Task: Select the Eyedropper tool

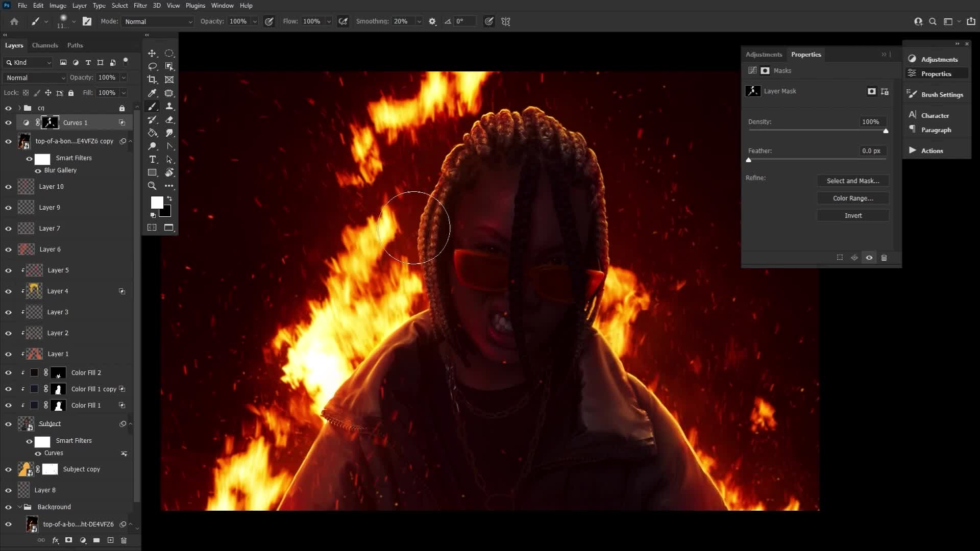Action: 152,93
